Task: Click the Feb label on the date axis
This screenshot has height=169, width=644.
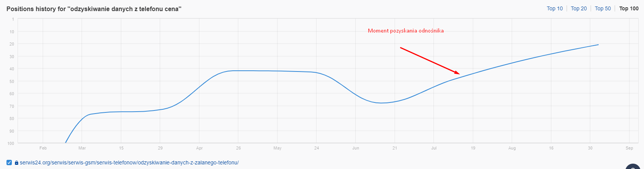Action: pyautogui.click(x=43, y=148)
